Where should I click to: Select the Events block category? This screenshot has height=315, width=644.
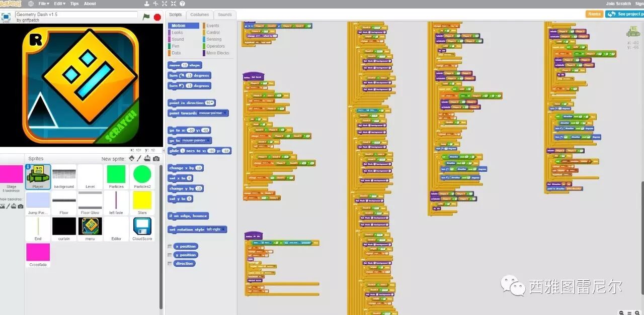[212, 26]
